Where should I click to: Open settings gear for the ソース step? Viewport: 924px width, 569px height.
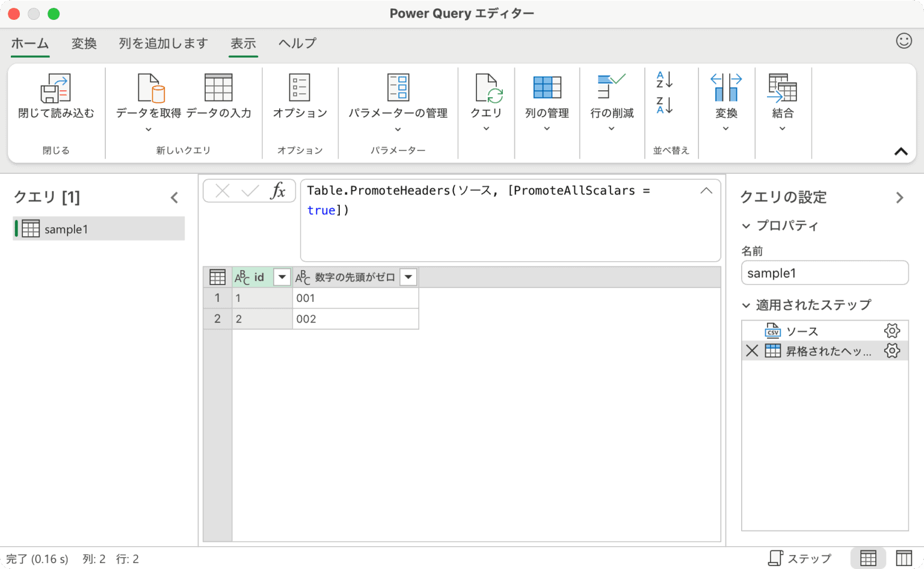point(892,330)
